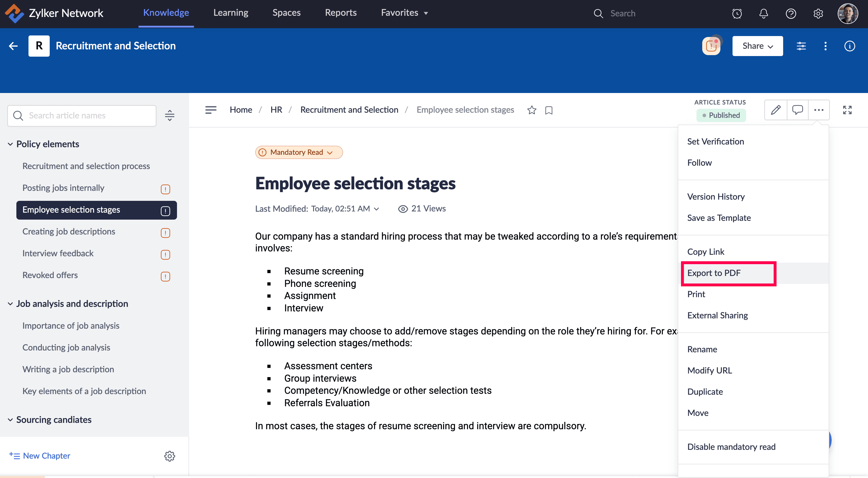The height and width of the screenshot is (478, 868).
Task: Collapse the Policy elements chapter
Action: click(x=10, y=144)
